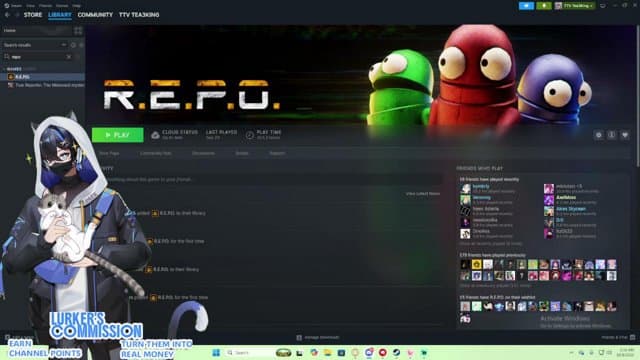Screen dimensions: 640x360
Task: Open the View menu
Action: tap(31, 6)
